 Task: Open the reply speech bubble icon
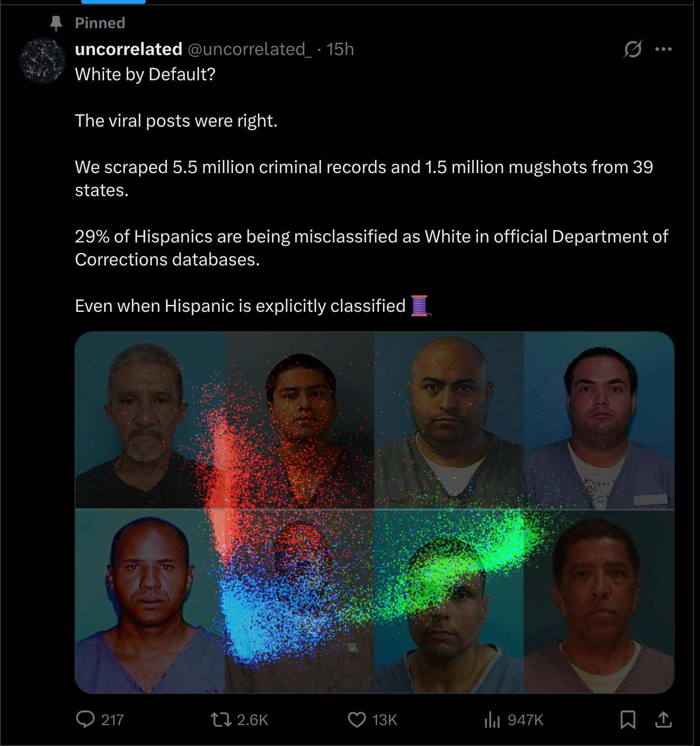85,720
